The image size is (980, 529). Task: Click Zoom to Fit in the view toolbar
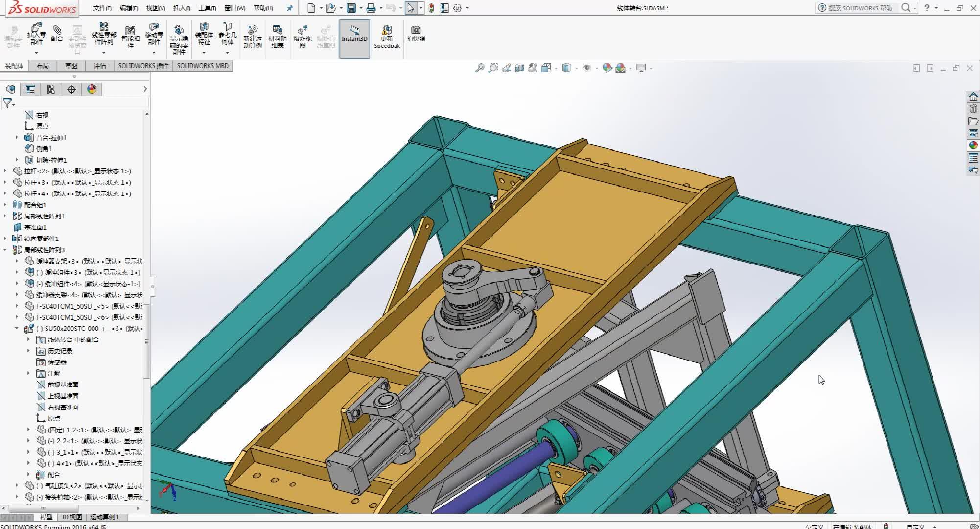(x=479, y=68)
